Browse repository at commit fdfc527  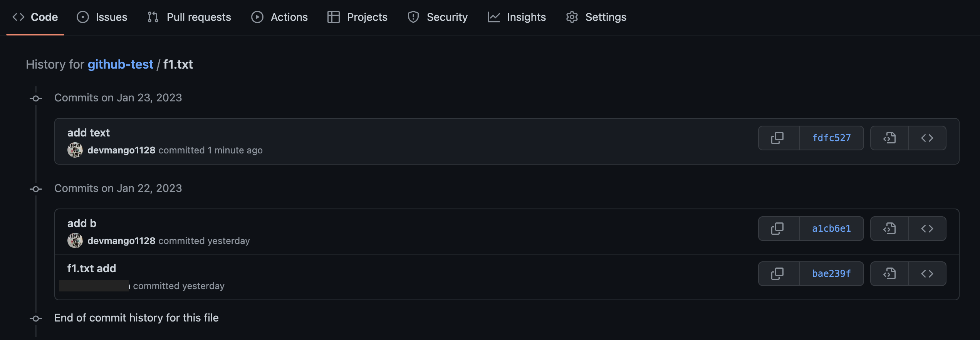tap(927, 138)
